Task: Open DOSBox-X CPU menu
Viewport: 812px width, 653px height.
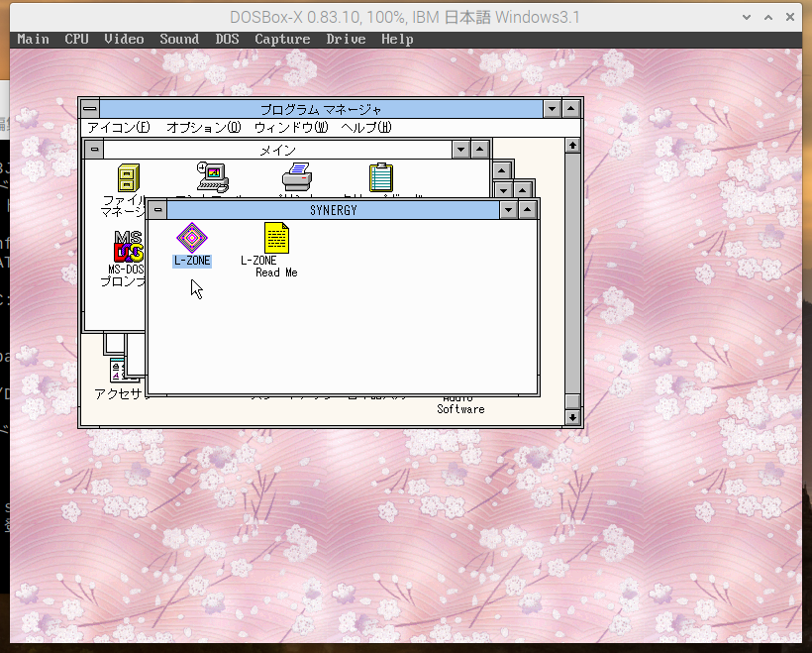Action: (76, 40)
